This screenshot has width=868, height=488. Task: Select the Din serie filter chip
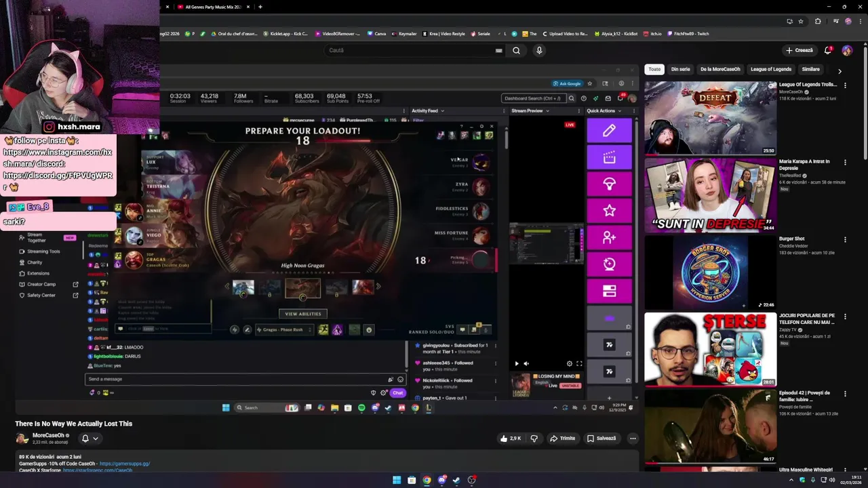[680, 69]
